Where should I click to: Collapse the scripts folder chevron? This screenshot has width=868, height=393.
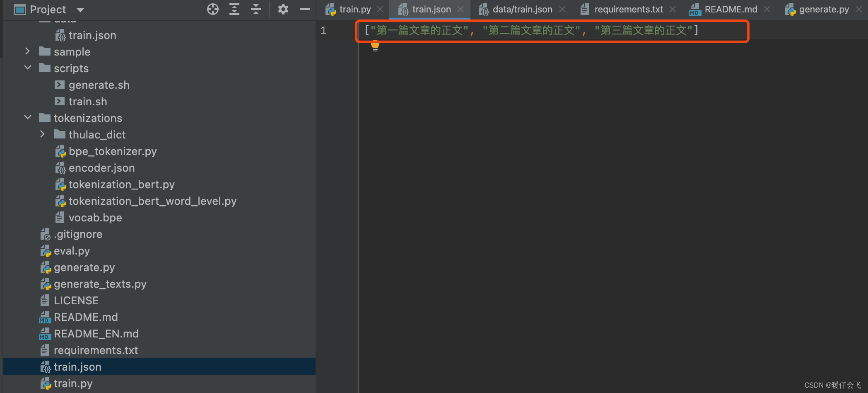[28, 68]
